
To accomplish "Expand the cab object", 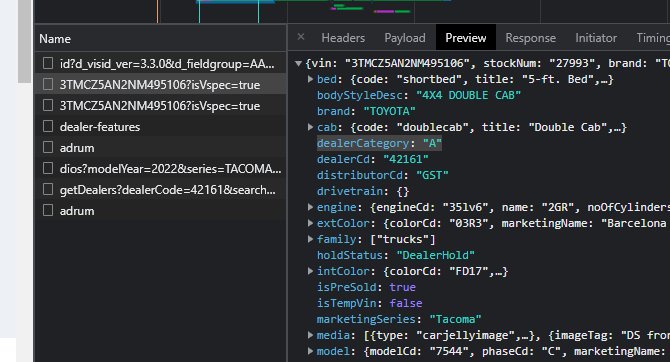I will point(311,127).
